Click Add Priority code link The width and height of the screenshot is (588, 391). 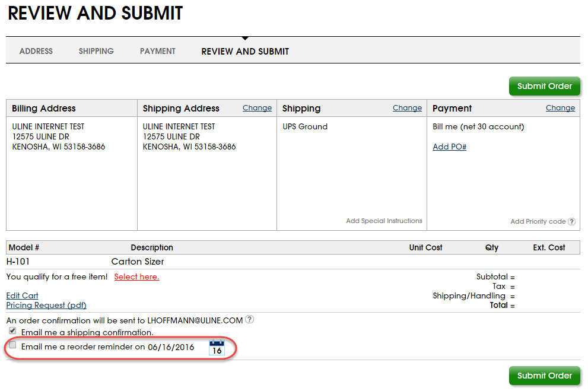pos(538,221)
